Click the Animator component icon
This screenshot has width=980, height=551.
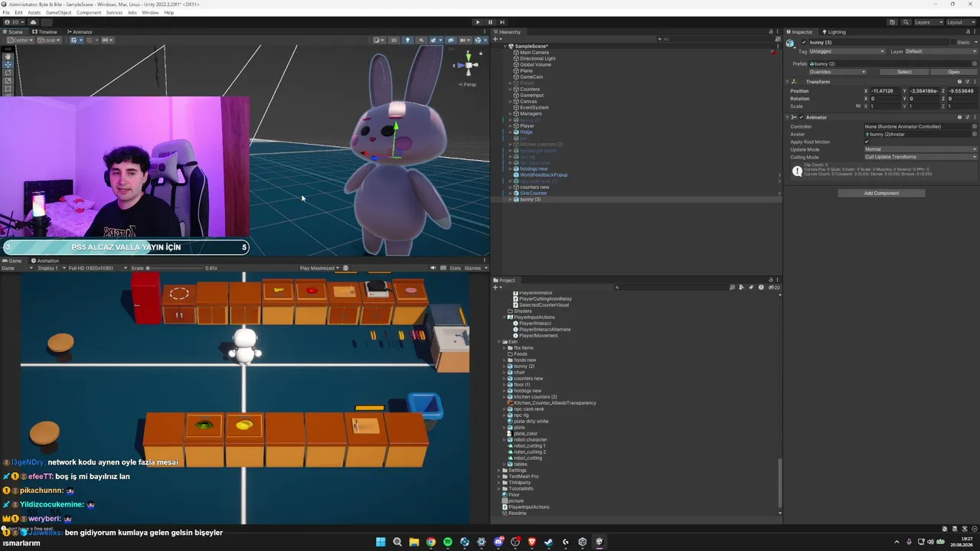[x=794, y=117]
